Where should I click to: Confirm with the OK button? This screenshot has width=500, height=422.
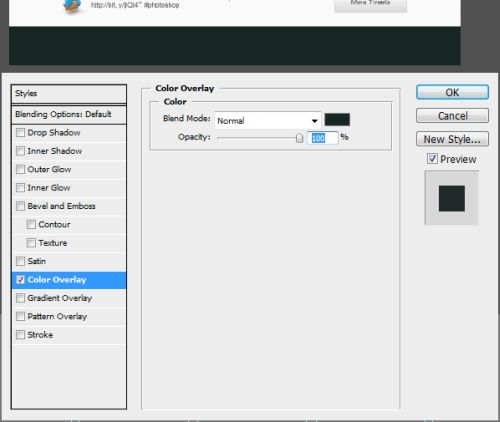pos(452,92)
